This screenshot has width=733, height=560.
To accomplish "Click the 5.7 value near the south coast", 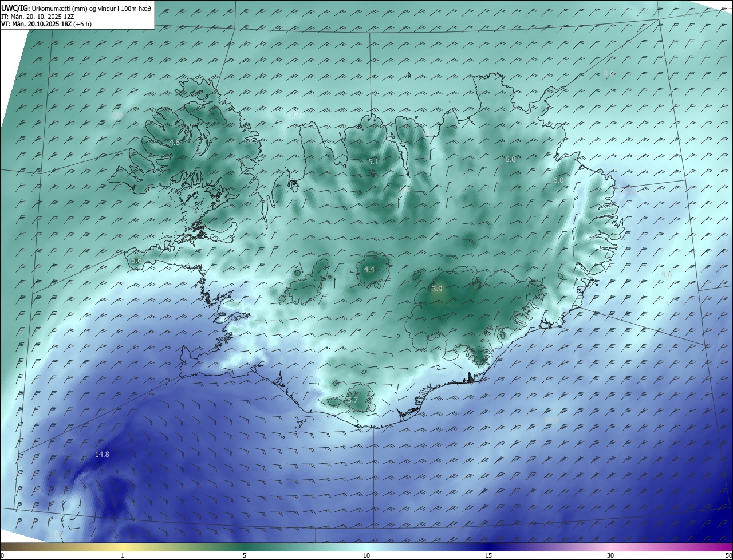I will (x=353, y=400).
